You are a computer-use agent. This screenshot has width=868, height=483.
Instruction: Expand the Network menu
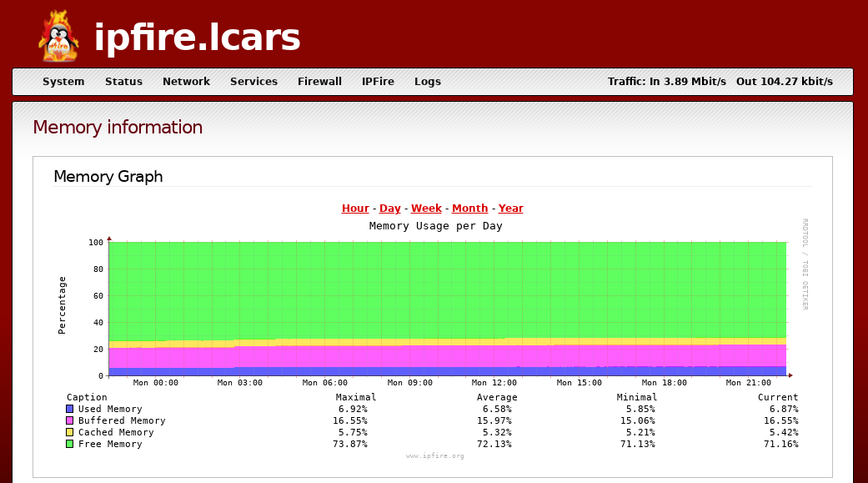[186, 82]
